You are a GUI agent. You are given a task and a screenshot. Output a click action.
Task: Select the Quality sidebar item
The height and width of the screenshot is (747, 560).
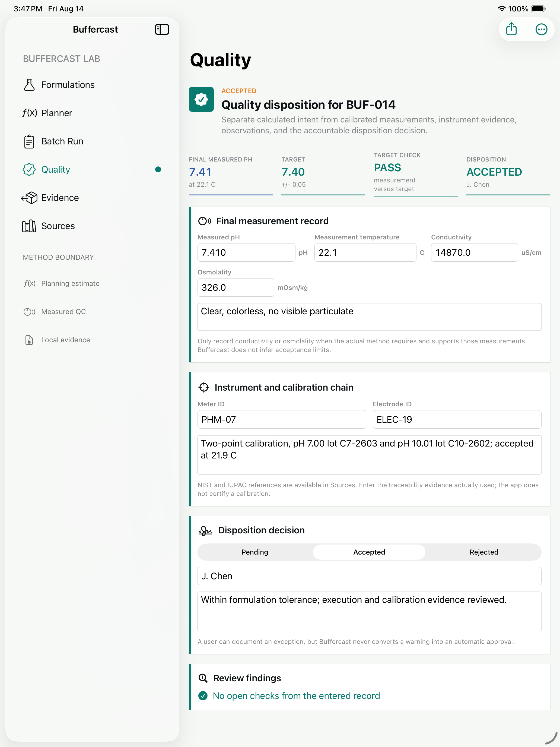(92, 170)
